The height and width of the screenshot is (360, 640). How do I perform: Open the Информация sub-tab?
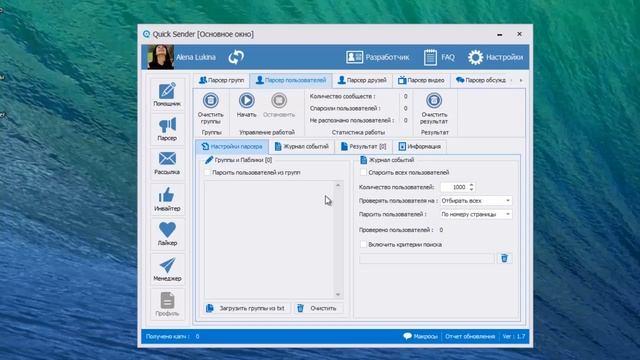click(x=420, y=147)
